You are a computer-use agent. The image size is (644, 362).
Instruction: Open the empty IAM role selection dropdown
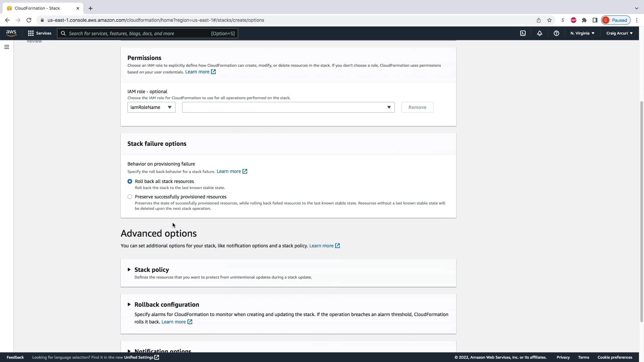pos(288,107)
